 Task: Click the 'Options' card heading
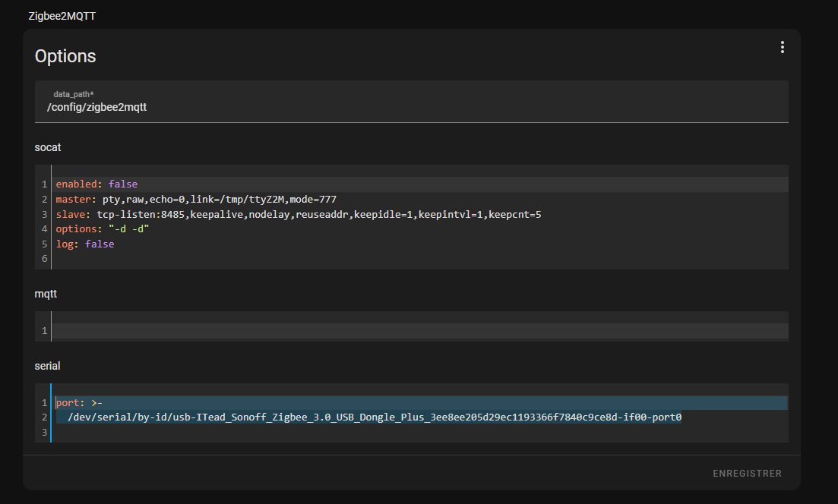[x=65, y=56]
